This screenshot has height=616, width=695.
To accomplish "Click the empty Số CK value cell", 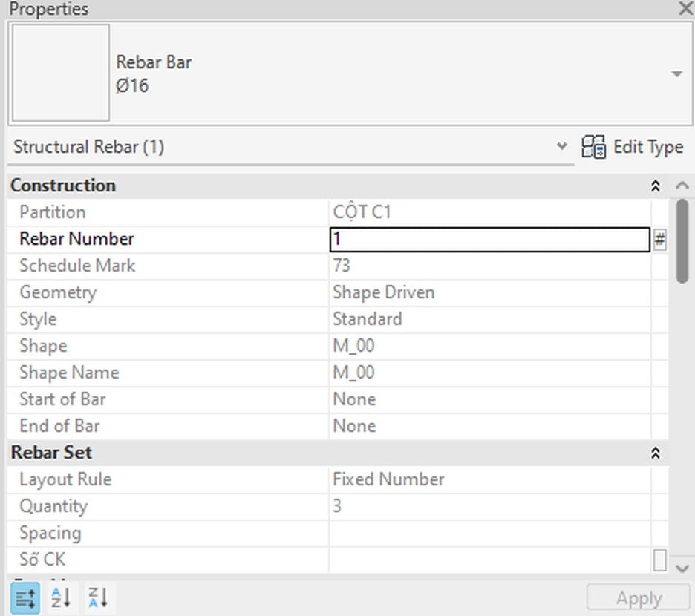I will (490, 560).
